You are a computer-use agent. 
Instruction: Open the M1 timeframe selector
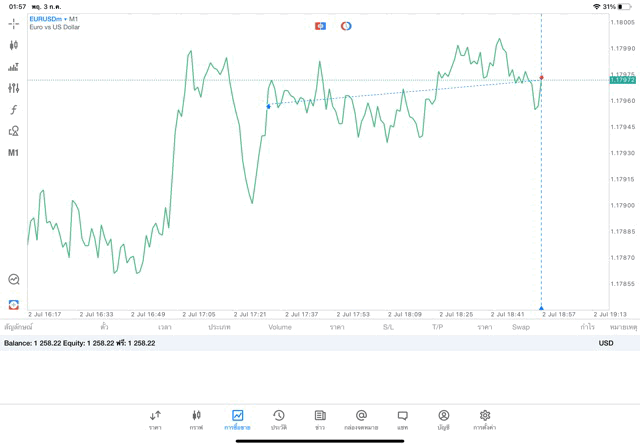14,153
